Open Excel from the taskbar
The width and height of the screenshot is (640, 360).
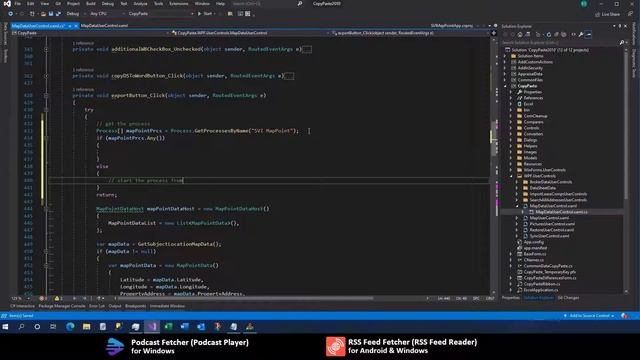168,327
